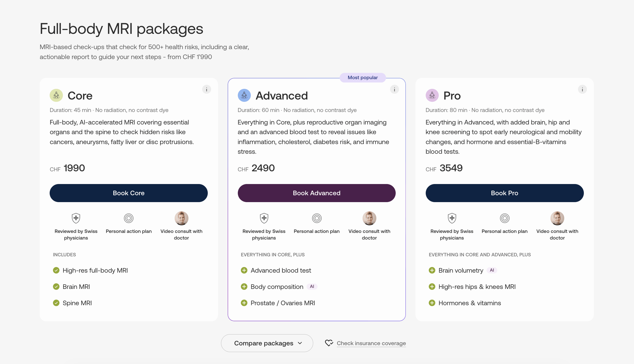
Task: Click the blue Advanced body-scan icon
Action: tap(244, 95)
